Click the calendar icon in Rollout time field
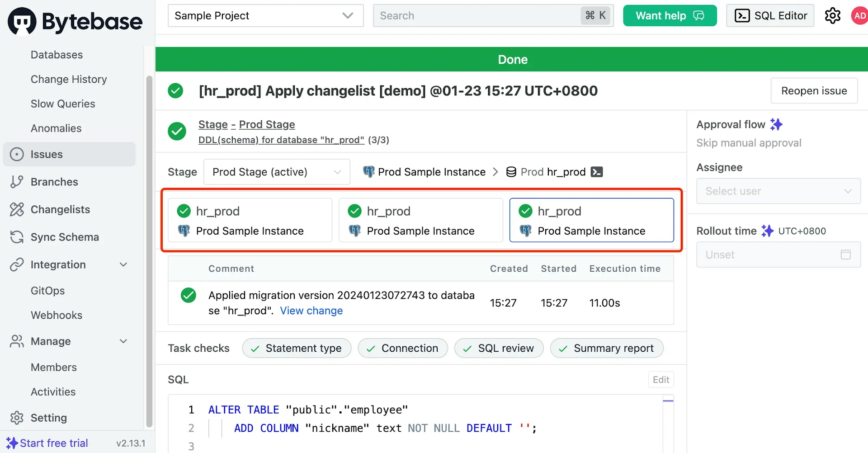Screen dimensions: 868x453 pos(845,255)
